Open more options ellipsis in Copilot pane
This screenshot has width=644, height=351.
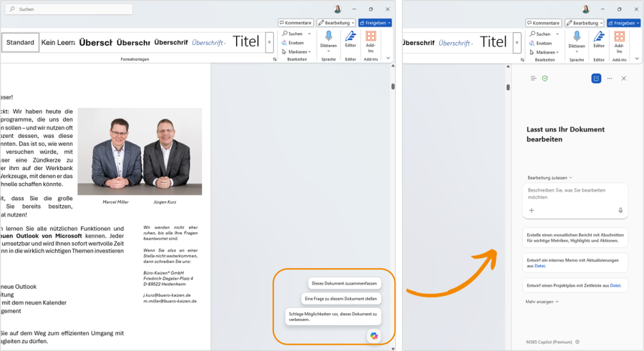tap(610, 79)
